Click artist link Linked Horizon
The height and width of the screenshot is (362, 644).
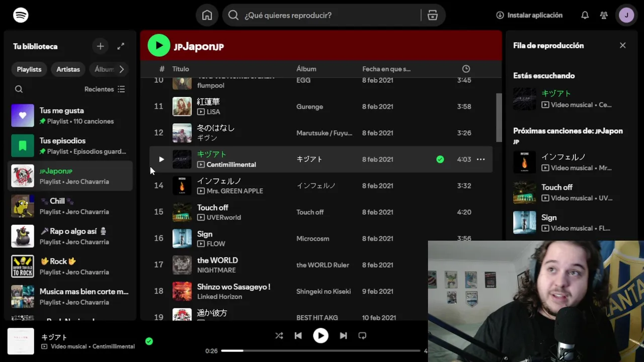[220, 297]
